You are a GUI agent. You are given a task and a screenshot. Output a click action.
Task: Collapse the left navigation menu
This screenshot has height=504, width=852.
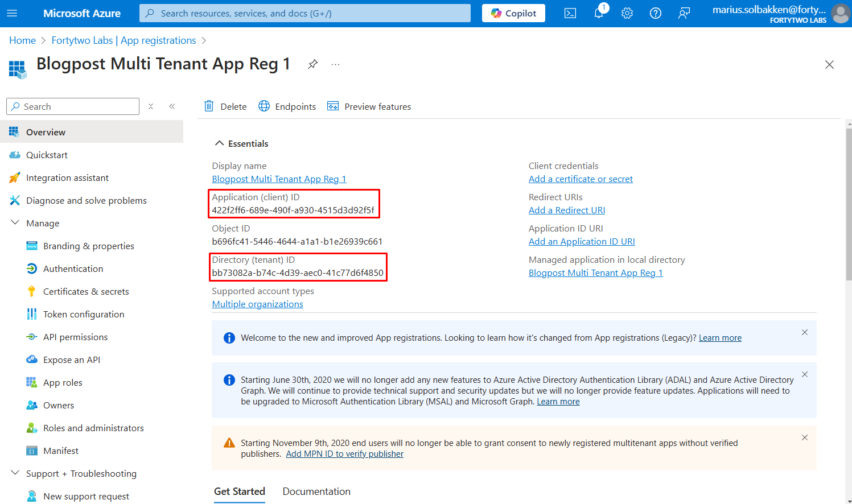click(x=172, y=106)
